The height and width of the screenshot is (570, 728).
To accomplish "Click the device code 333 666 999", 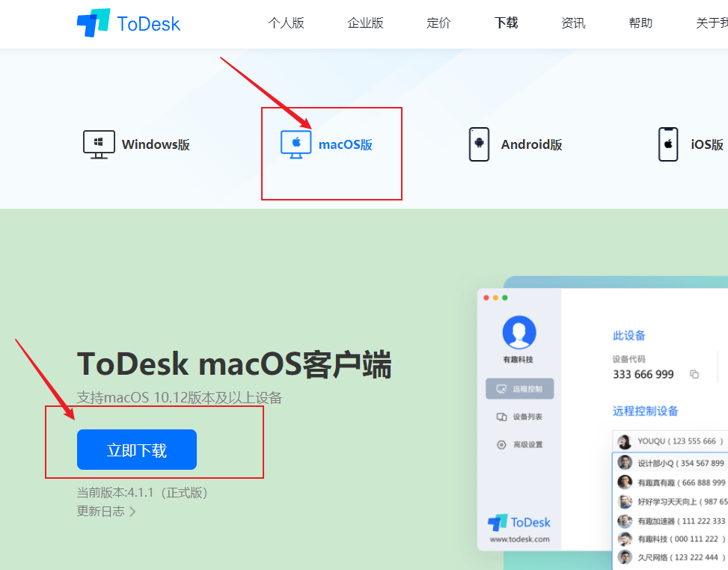I will click(x=643, y=374).
